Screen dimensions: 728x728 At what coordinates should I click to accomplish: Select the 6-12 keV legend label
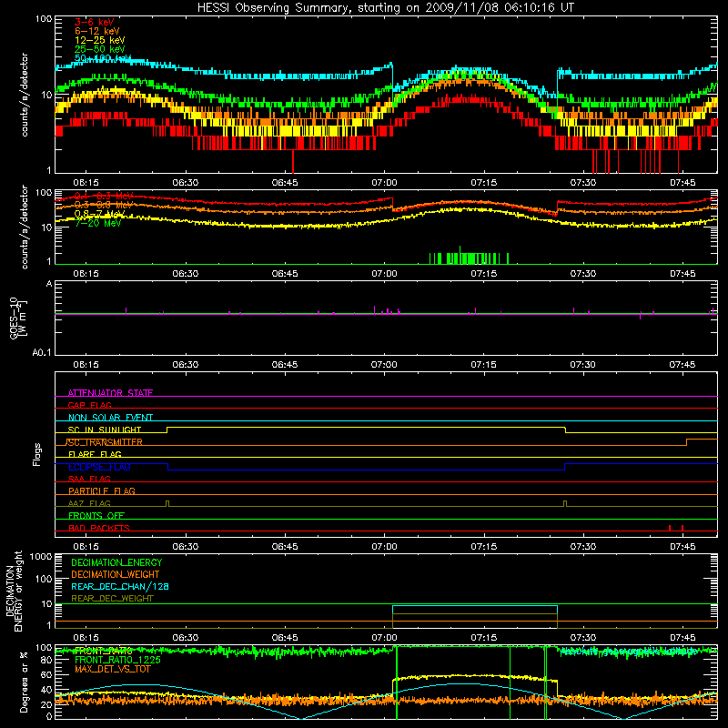click(x=97, y=31)
